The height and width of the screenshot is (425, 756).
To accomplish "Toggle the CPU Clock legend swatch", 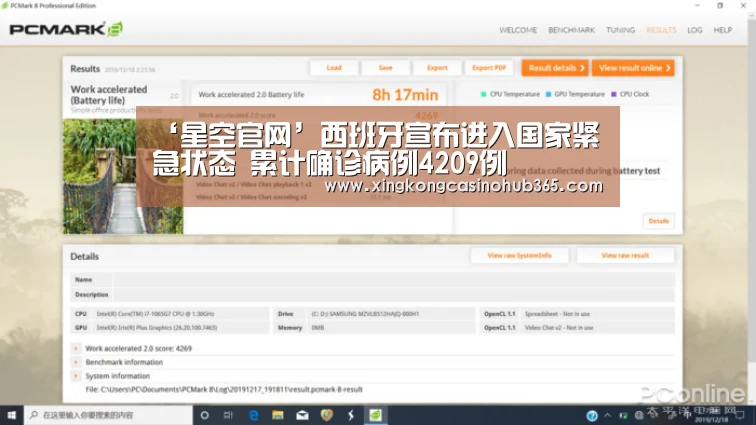I will 614,94.
